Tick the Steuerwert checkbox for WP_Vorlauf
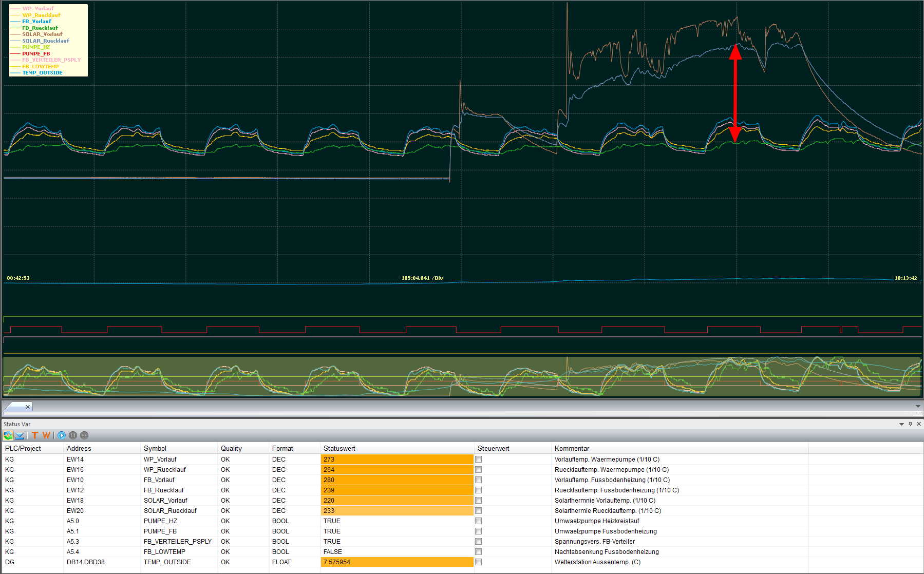Viewport: 924px width, 574px height. [479, 460]
